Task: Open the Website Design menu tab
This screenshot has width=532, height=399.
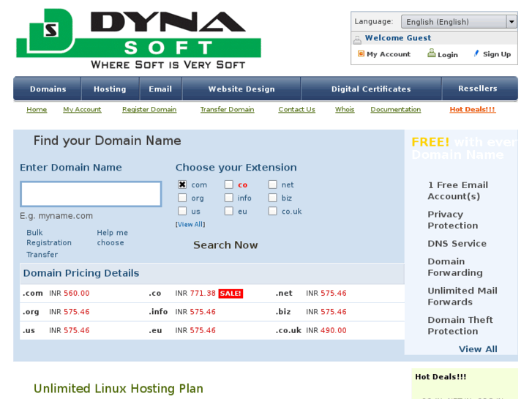Action: (x=241, y=89)
